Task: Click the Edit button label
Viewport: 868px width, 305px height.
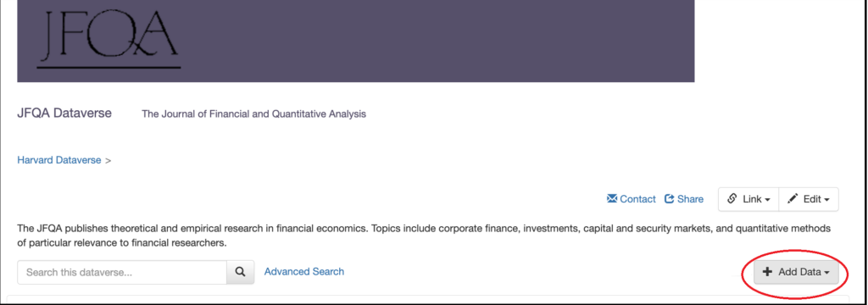Action: 812,199
